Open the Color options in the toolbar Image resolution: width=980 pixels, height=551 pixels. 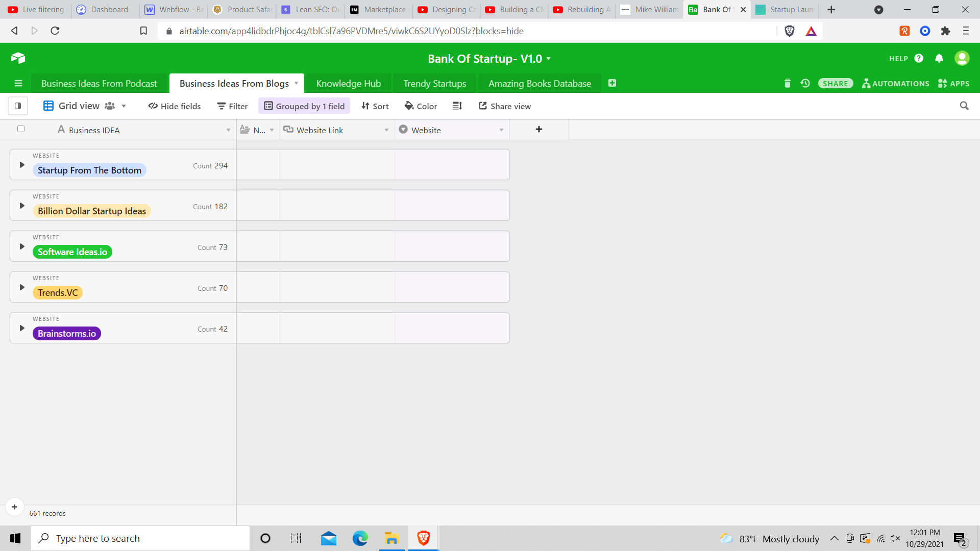click(x=421, y=106)
